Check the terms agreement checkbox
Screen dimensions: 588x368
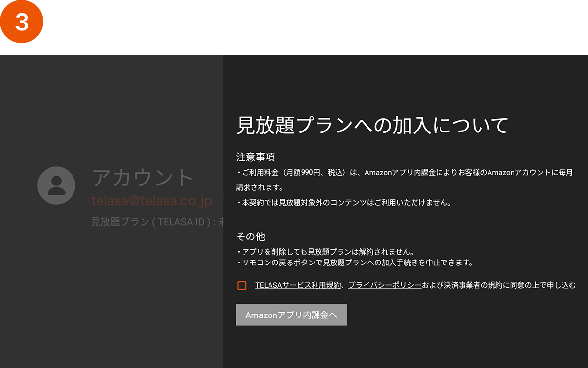tap(242, 286)
